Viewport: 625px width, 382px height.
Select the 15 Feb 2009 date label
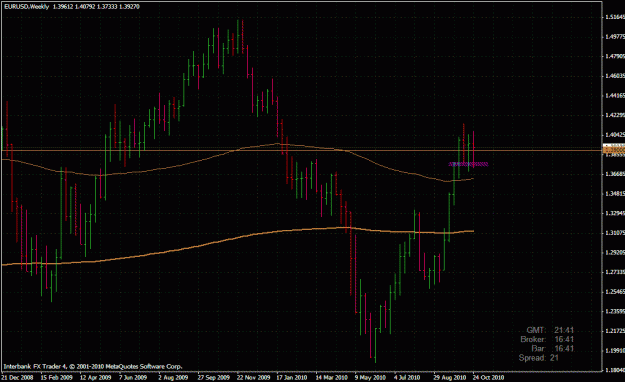(x=57, y=377)
